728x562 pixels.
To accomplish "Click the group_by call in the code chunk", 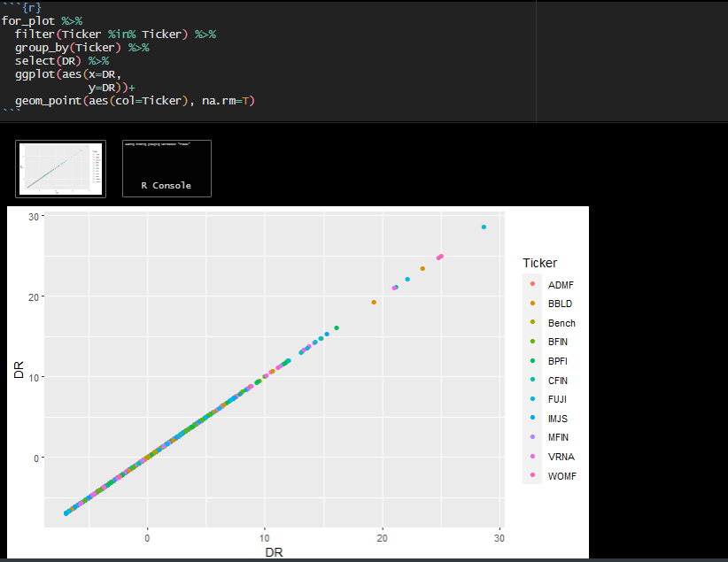I will pos(43,46).
